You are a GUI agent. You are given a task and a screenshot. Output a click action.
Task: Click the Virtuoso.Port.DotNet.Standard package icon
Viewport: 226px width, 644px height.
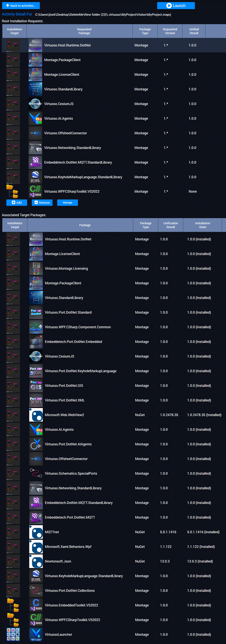[36, 312]
